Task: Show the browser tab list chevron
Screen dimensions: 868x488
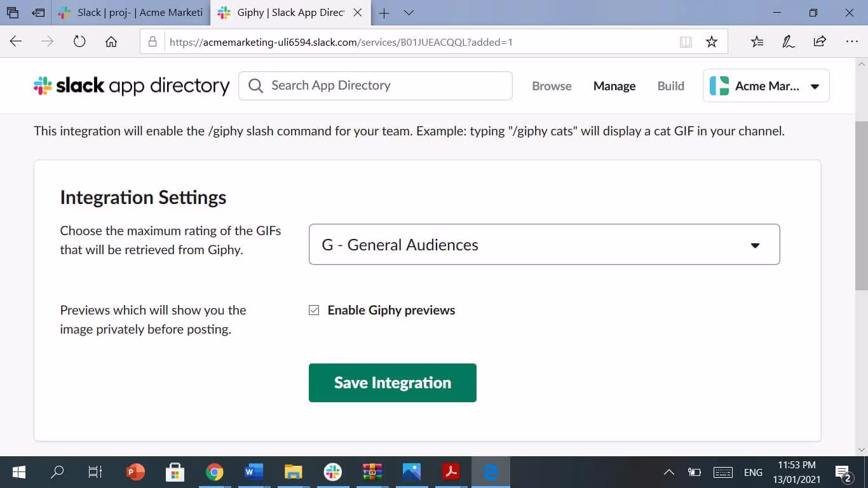Action: [409, 13]
